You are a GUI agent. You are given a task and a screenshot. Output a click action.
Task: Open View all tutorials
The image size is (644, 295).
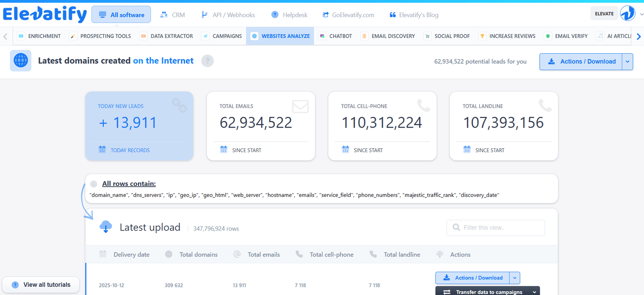(x=41, y=285)
